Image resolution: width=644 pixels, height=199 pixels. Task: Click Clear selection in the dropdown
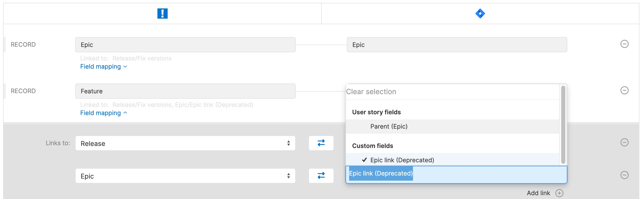click(x=371, y=92)
